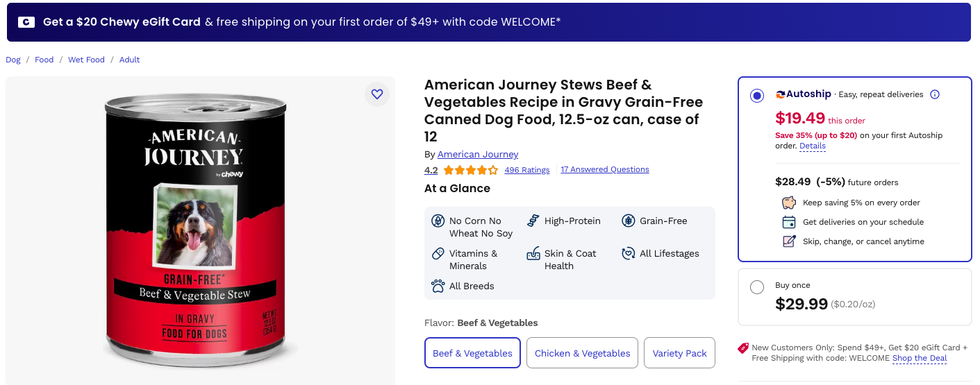The height and width of the screenshot is (385, 980).
Task: Go to Wet Food breadcrumb
Action: (x=86, y=60)
